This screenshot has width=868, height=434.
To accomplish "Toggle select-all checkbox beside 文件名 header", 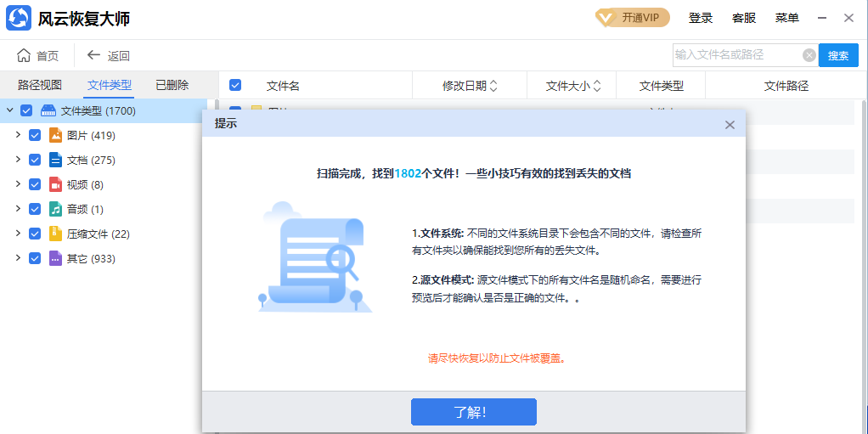I will (x=235, y=85).
